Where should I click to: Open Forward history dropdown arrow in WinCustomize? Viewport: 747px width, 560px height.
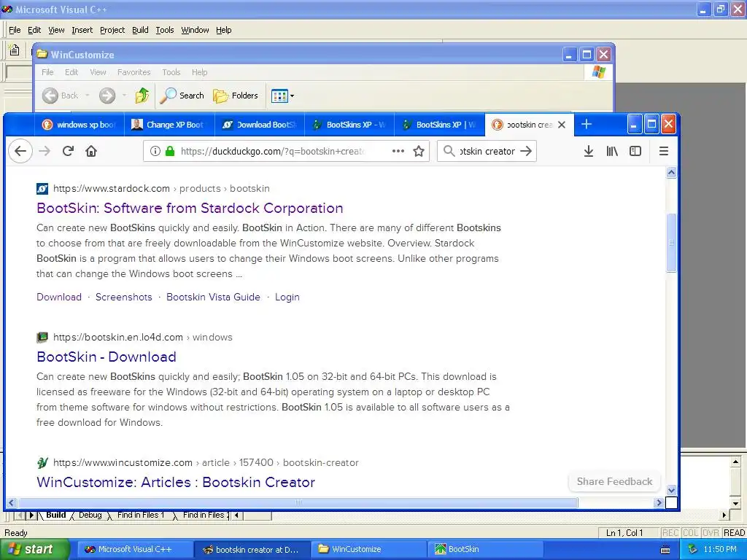coord(124,96)
